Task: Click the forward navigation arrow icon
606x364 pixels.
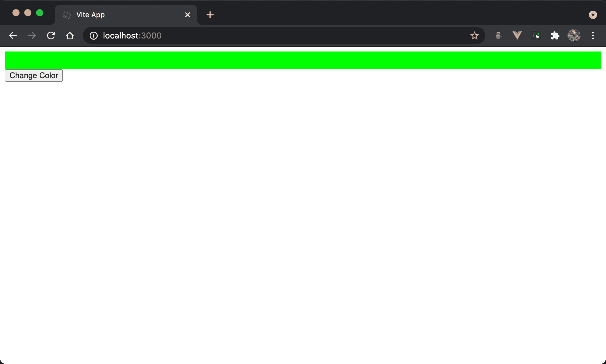Action: tap(32, 36)
